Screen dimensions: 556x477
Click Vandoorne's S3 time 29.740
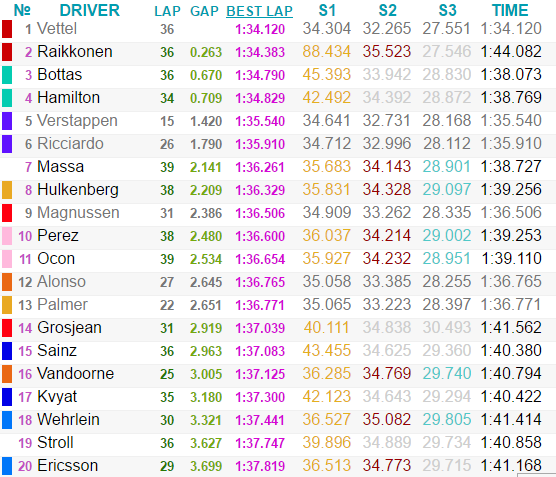click(x=447, y=373)
